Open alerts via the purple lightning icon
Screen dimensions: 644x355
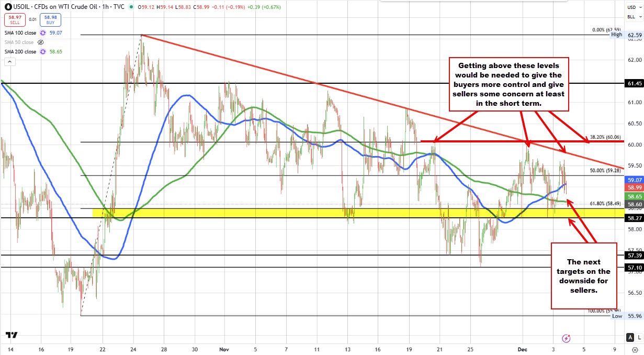(x=566, y=338)
